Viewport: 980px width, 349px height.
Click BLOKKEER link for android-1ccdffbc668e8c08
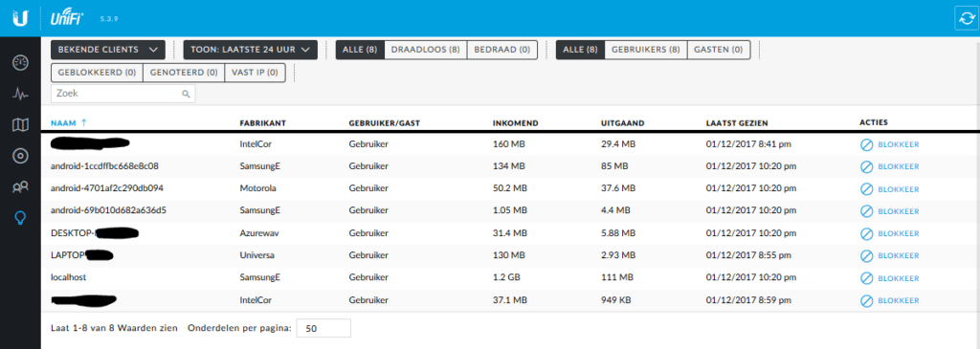(x=898, y=166)
